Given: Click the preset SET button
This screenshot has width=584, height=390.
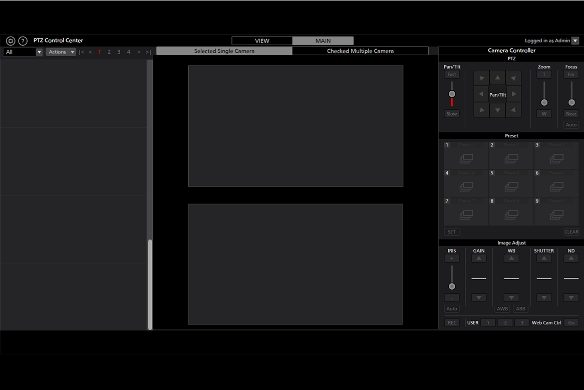Looking at the screenshot, I should click(452, 232).
